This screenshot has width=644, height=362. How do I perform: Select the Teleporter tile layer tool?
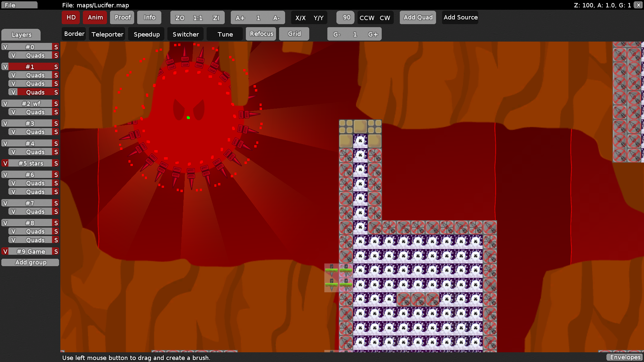107,34
